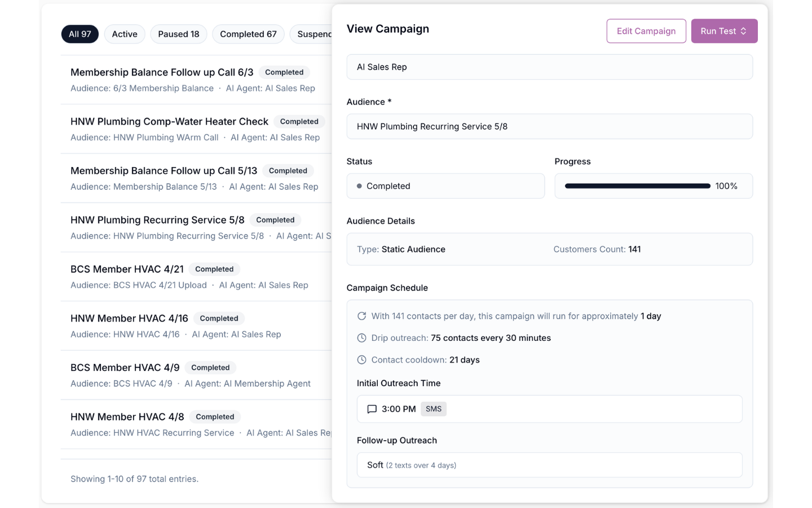812x508 pixels.
Task: Open the HNW Member HVAC 4/8 campaign
Action: point(127,417)
